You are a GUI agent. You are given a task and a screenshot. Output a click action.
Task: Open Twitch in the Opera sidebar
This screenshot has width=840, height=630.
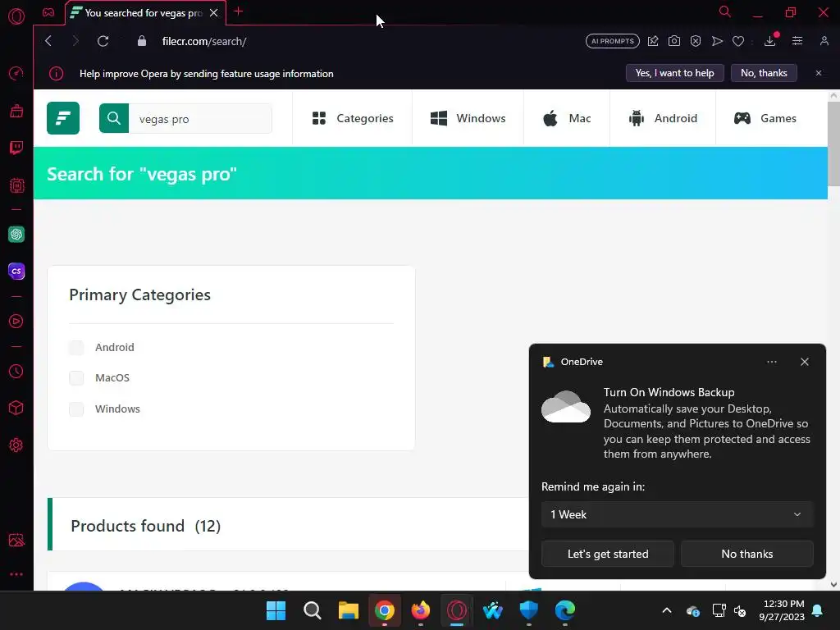coord(16,148)
